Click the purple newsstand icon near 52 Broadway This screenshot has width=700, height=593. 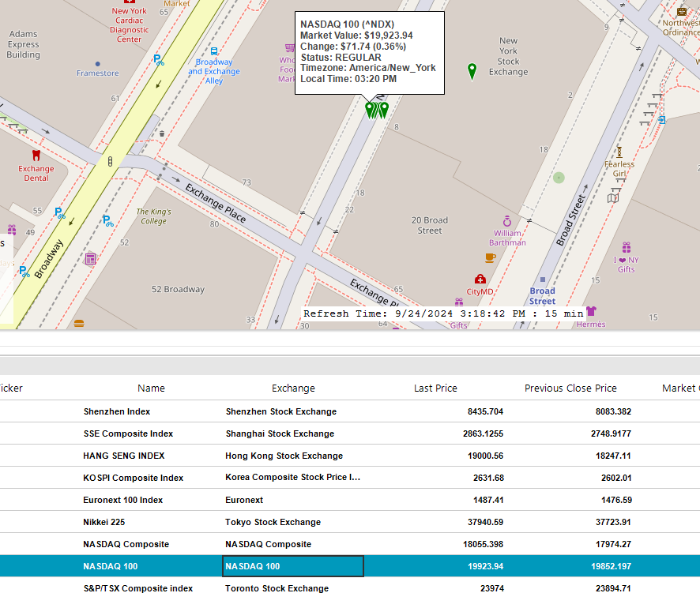pyautogui.click(x=90, y=259)
